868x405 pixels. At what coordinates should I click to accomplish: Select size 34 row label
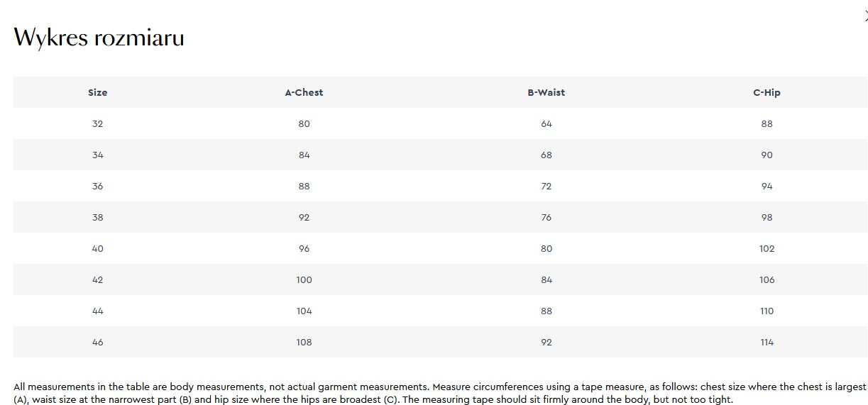tap(97, 155)
